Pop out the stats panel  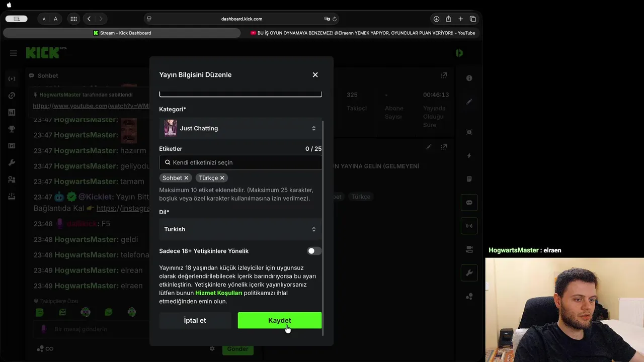[444, 75]
